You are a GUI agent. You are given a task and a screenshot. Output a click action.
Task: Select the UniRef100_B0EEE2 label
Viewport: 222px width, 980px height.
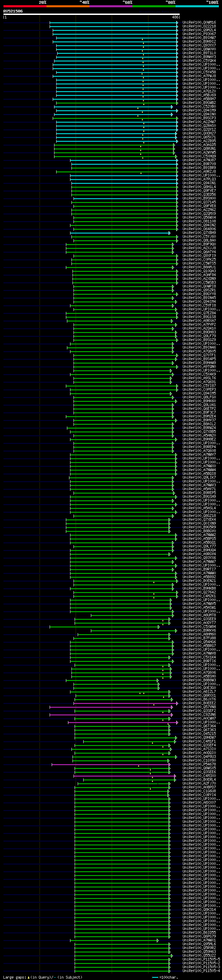pyautogui.click(x=199, y=703)
